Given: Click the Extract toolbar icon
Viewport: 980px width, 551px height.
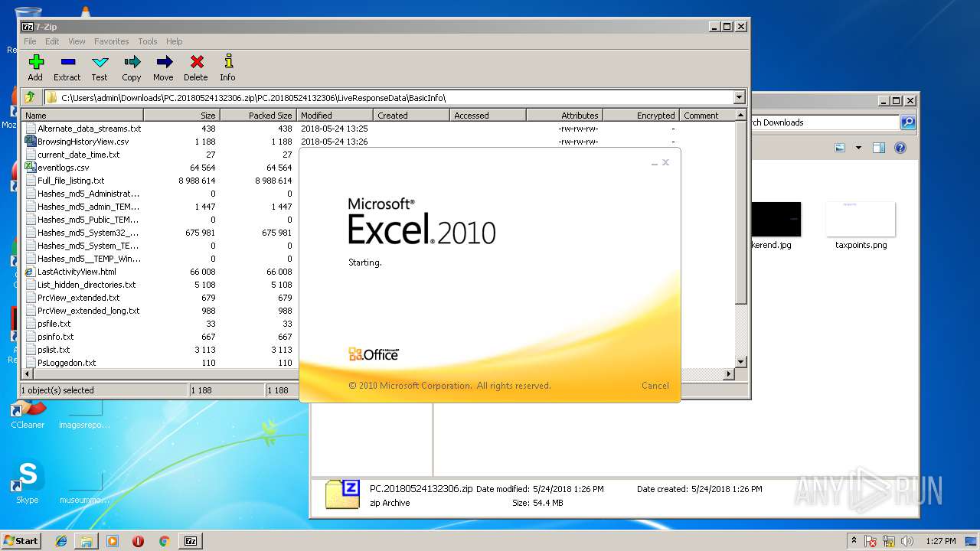Looking at the screenshot, I should 67,67.
